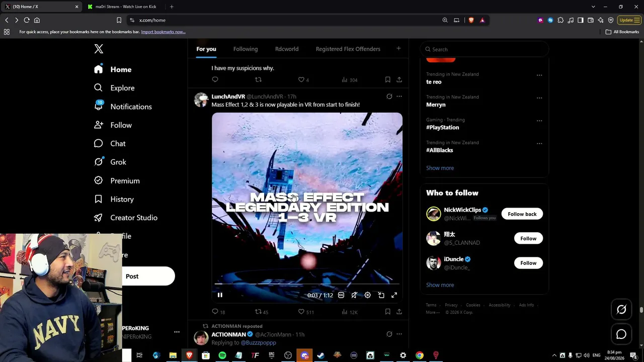
Task: Open Creator Studio from the sidebar
Action: [126, 218]
